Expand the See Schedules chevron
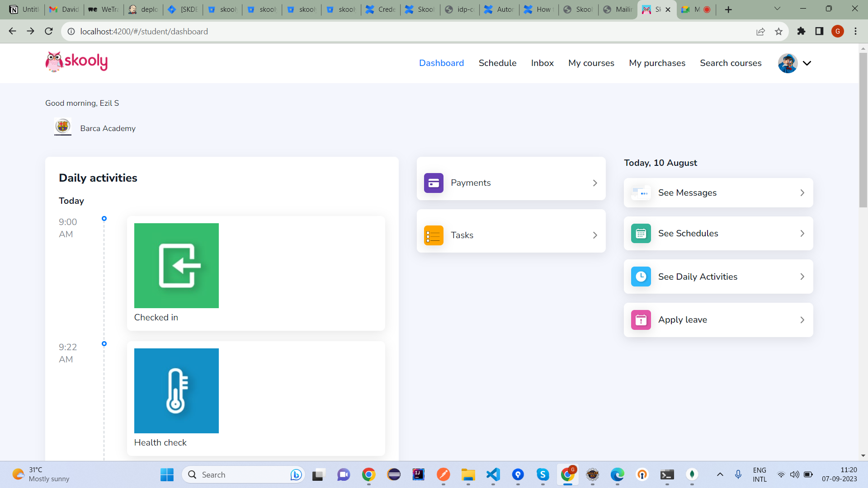 (x=802, y=234)
